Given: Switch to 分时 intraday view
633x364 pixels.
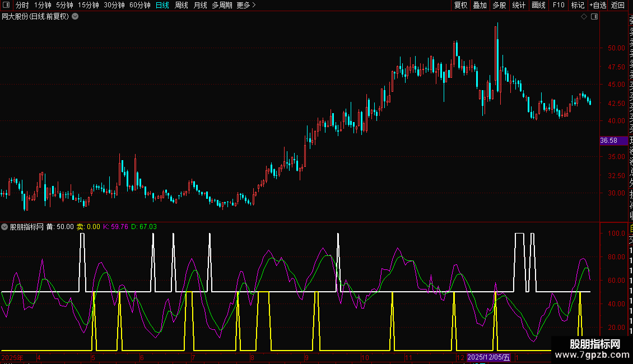Looking at the screenshot, I should point(22,5).
